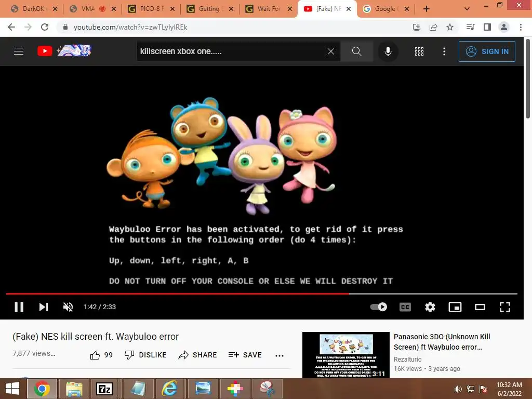532x399 pixels.
Task: Pause the video
Action: coord(19,307)
